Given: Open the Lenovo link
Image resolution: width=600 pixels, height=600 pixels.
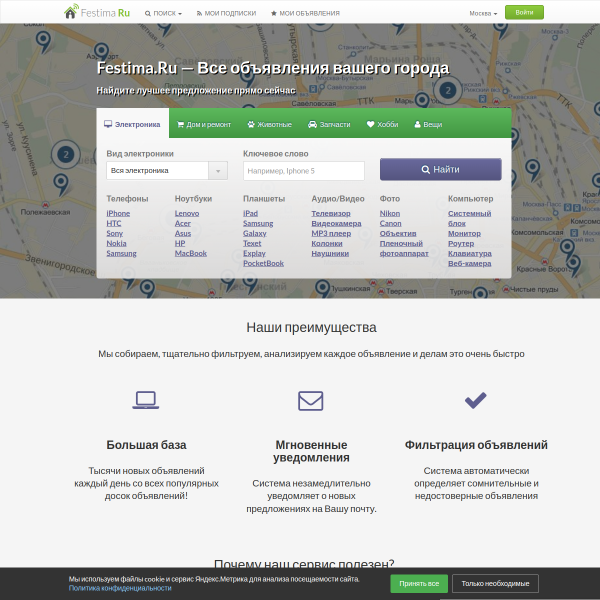Looking at the screenshot, I should click(x=187, y=214).
